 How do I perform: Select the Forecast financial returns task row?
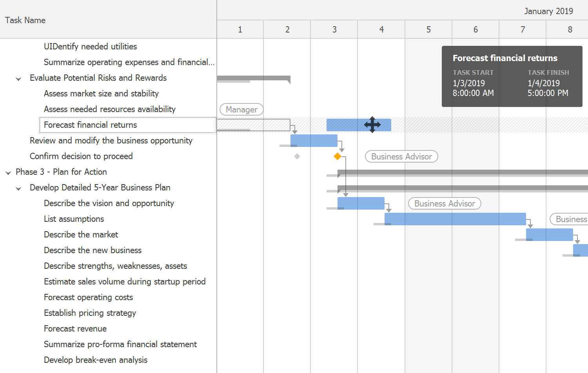[x=91, y=125]
